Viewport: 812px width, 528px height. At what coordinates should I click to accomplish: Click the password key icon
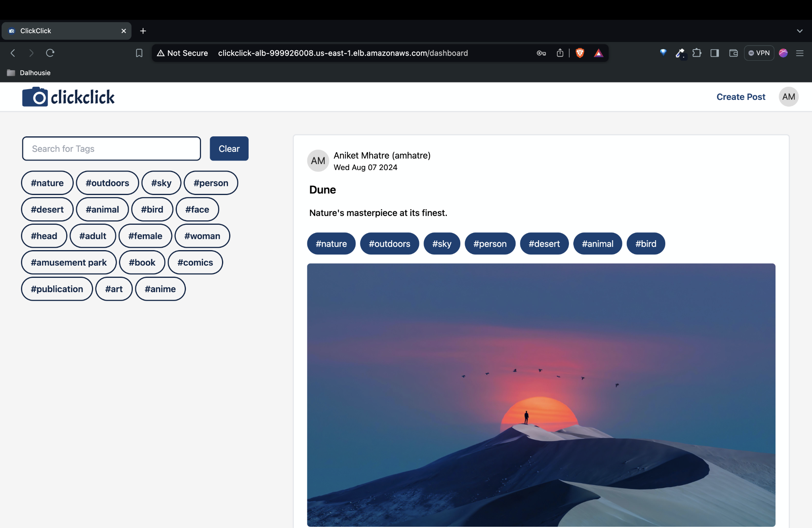(541, 53)
